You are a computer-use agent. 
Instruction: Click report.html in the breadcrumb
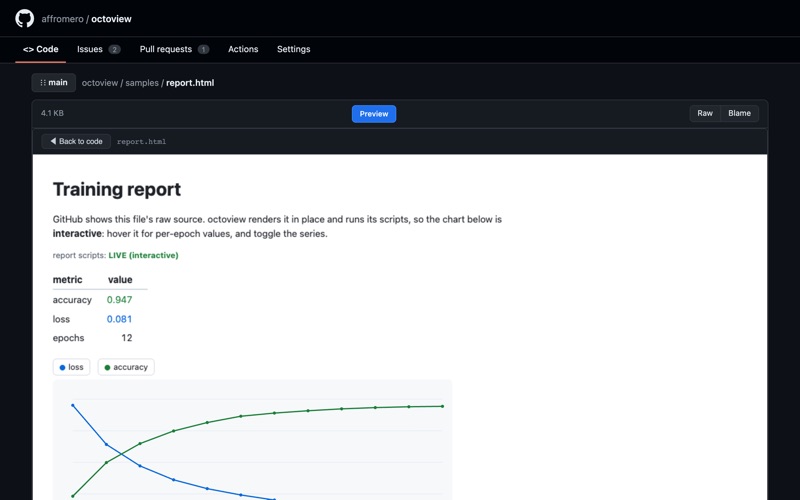pyautogui.click(x=190, y=83)
